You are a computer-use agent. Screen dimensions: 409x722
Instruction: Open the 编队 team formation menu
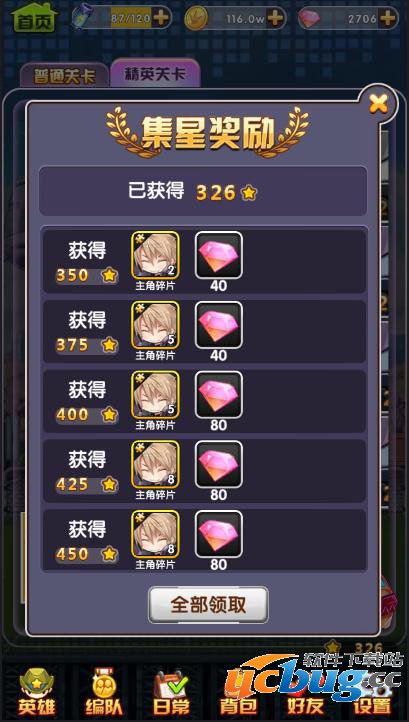tap(104, 693)
